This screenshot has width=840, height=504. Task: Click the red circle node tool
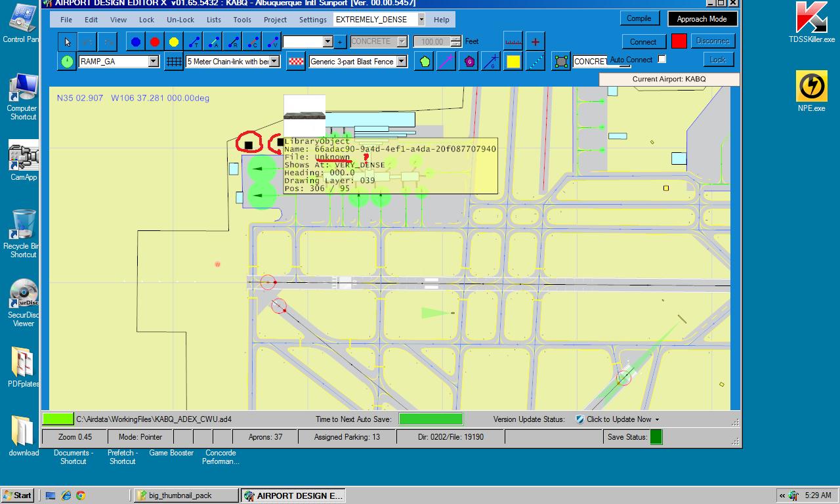tap(154, 42)
